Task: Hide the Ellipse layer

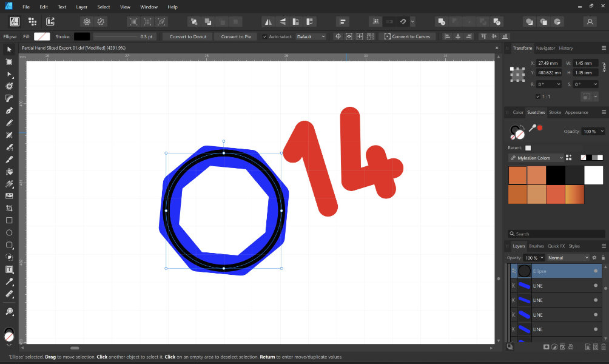Action: coord(596,271)
